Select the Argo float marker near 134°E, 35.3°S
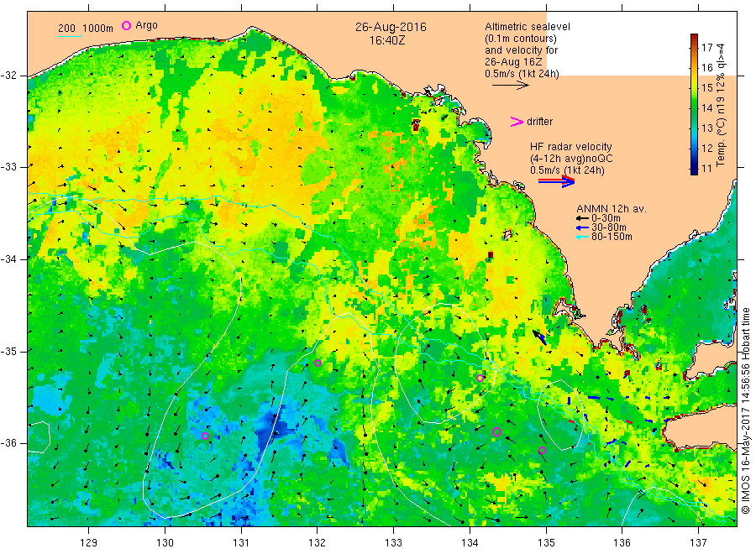The width and height of the screenshot is (756, 554). 480,379
